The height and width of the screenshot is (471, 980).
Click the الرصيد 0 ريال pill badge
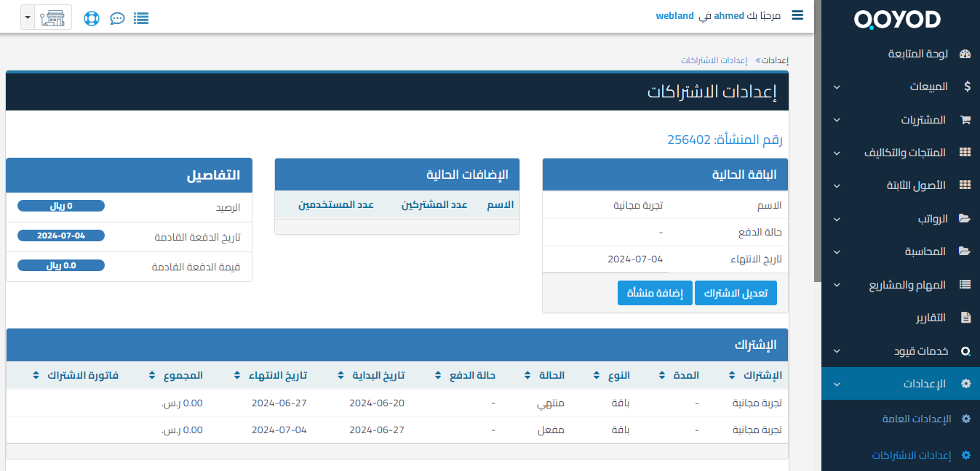60,206
